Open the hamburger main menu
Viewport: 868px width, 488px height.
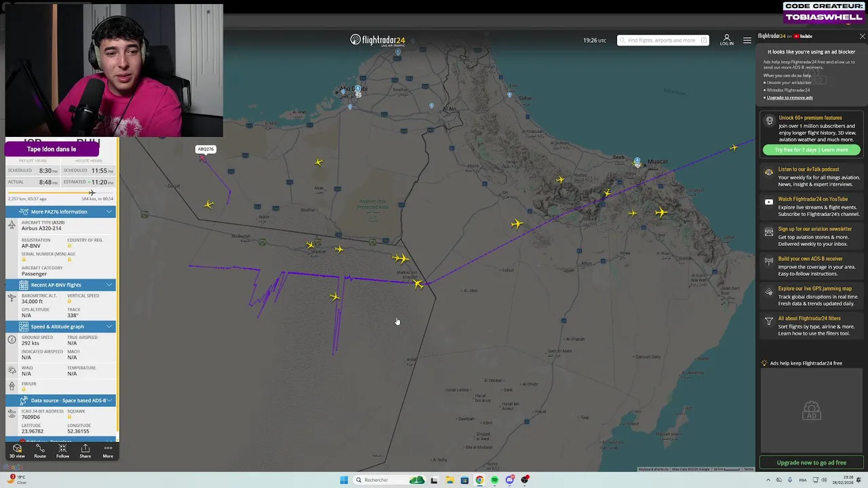coord(747,41)
